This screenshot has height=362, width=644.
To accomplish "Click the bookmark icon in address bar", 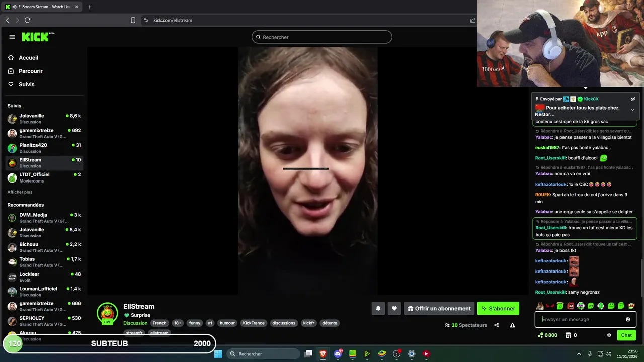I will point(133,20).
